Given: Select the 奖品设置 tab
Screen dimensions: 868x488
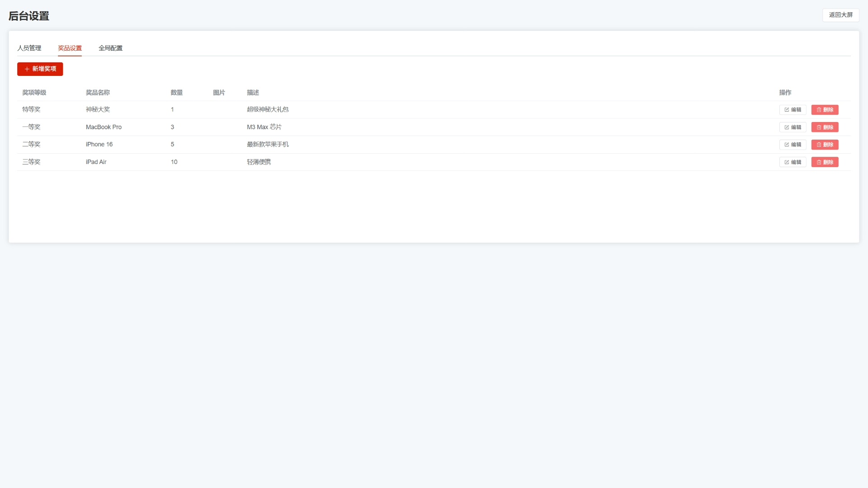Looking at the screenshot, I should (70, 48).
